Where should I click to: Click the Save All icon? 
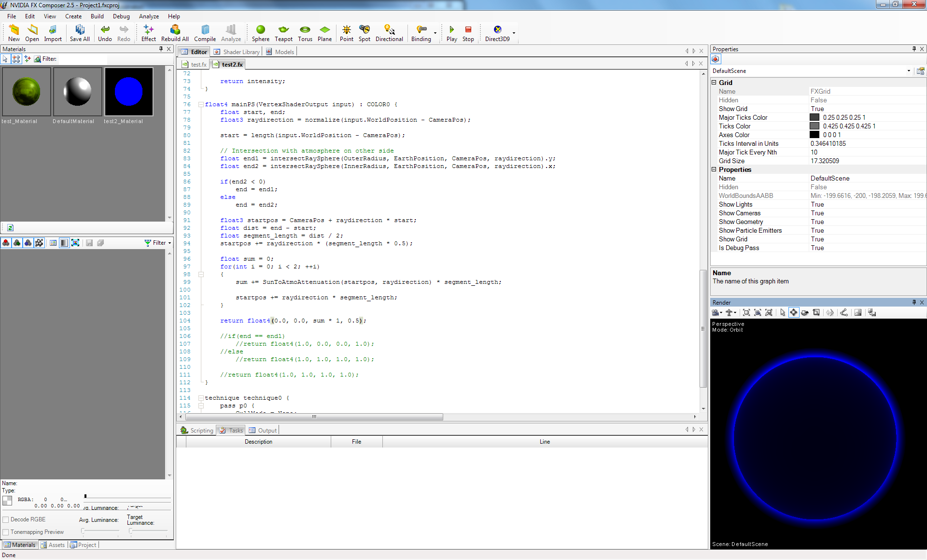[80, 33]
